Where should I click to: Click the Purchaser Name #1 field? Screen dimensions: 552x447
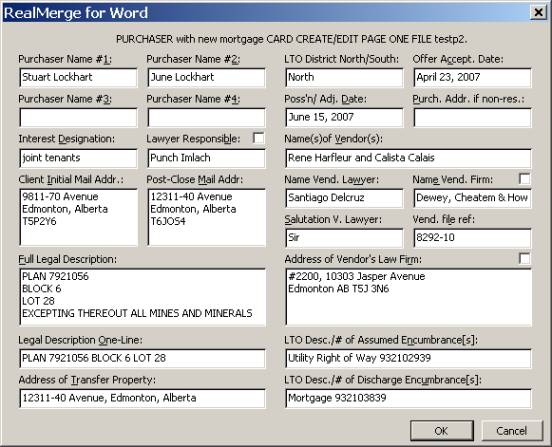point(78,77)
